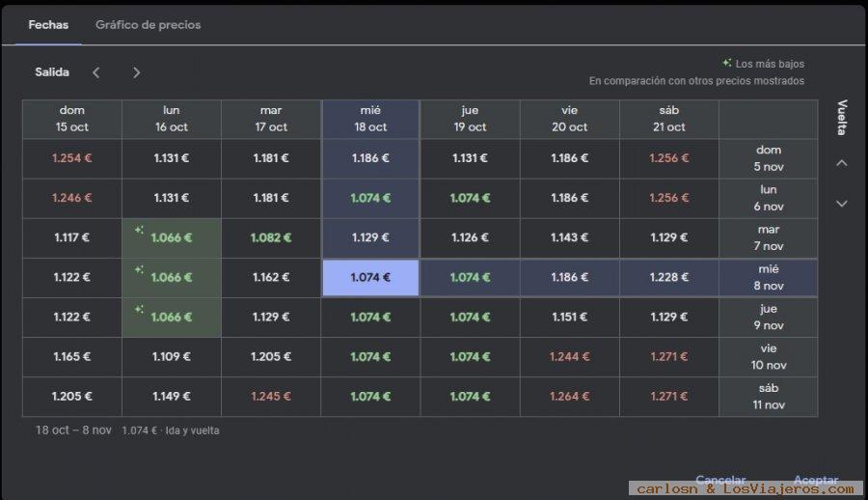Cancel the date selection with Cancelar
868x500 pixels.
click(720, 480)
